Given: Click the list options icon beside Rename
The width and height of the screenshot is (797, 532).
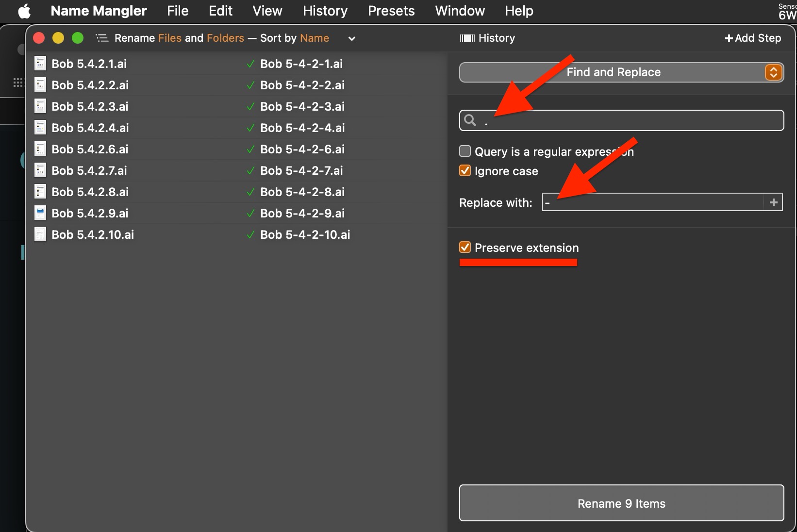Looking at the screenshot, I should pos(102,38).
